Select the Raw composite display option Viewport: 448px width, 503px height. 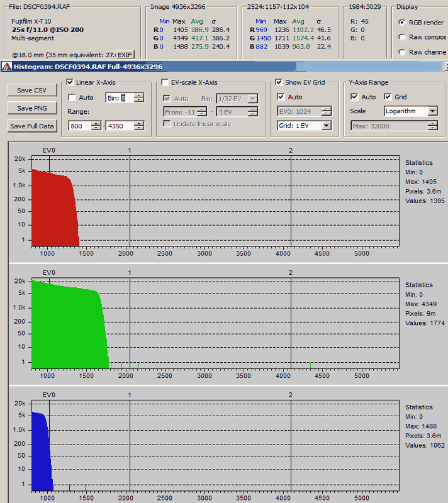click(x=402, y=37)
